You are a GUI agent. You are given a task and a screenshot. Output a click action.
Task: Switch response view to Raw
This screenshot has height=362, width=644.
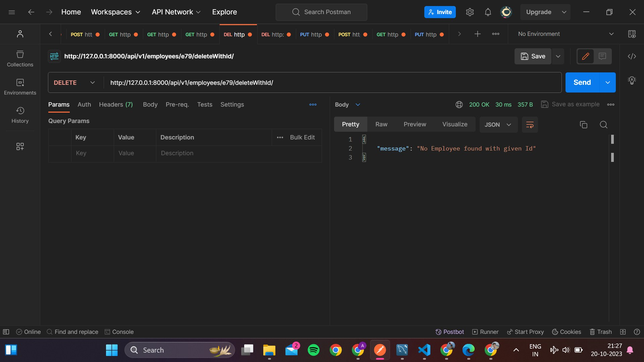click(381, 124)
